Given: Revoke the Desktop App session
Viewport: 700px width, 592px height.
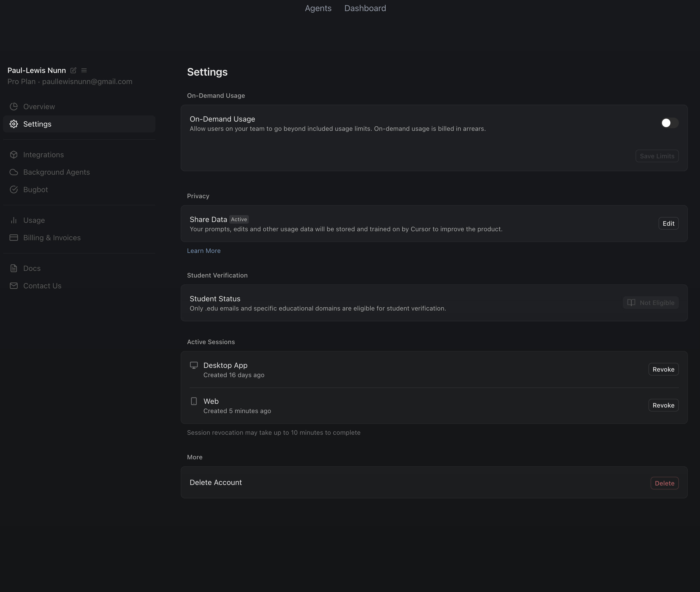Looking at the screenshot, I should [663, 369].
